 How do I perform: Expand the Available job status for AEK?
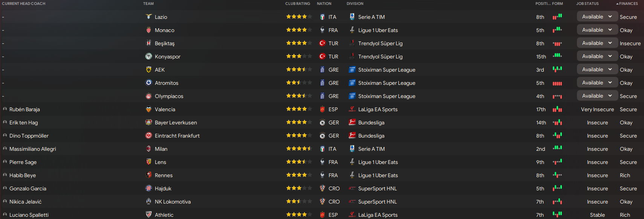[x=597, y=69]
